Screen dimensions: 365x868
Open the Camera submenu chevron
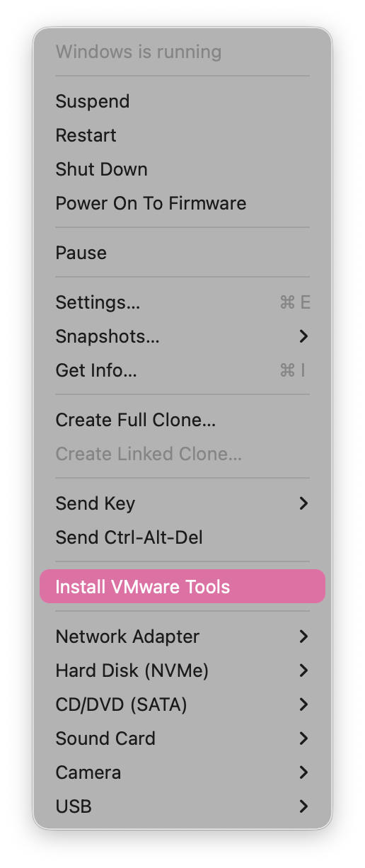[303, 772]
